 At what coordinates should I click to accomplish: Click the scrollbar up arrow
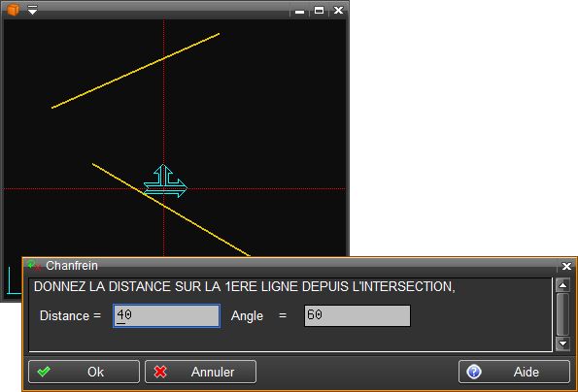click(x=562, y=285)
